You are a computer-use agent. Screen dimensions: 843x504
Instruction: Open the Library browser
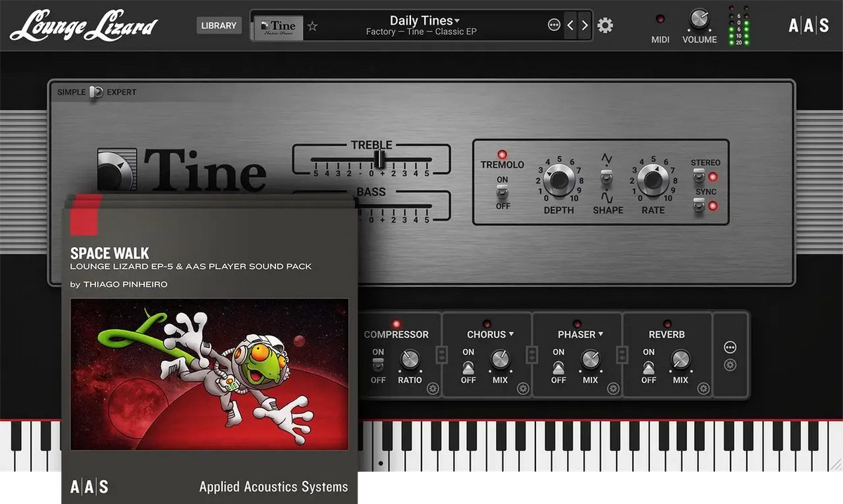point(218,25)
